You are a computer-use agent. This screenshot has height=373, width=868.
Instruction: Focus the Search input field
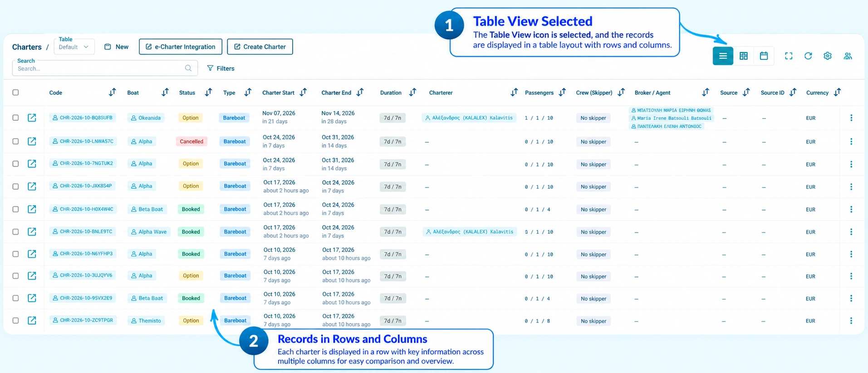[105, 68]
